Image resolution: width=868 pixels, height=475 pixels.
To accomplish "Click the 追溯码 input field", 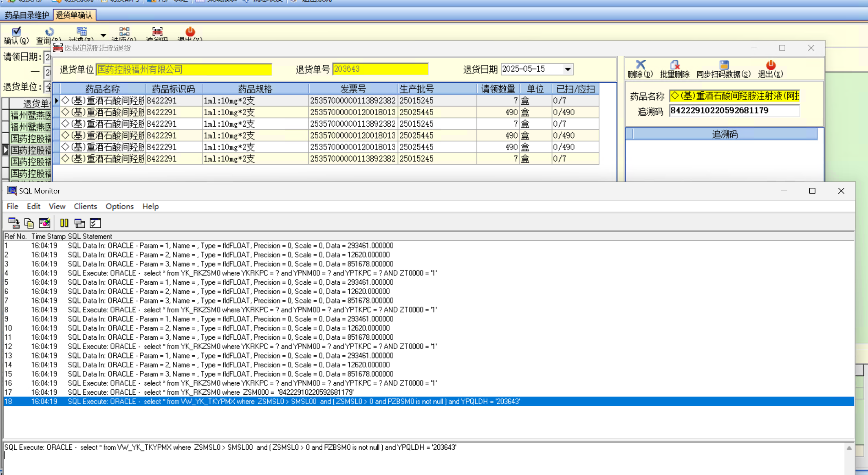I will (x=734, y=111).
